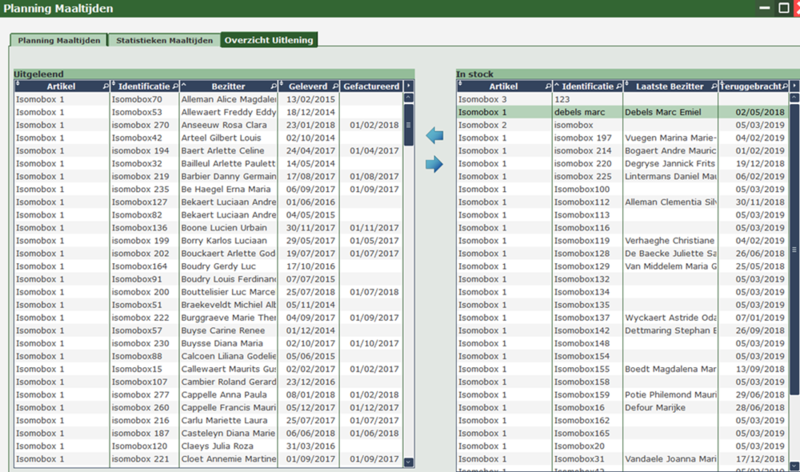Viewport: 800px width, 472px height.
Task: Click search icon in In stock Artikel header
Action: coord(545,87)
